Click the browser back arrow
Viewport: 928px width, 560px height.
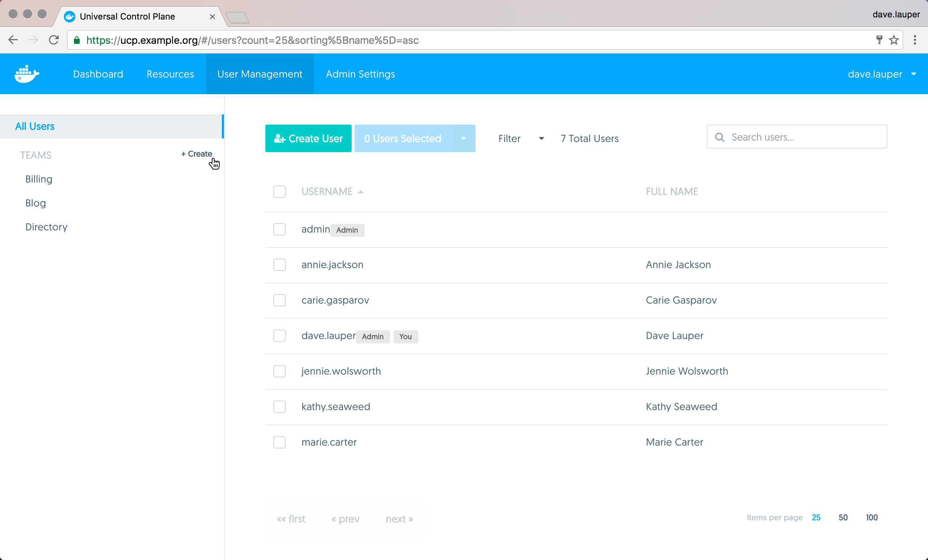pyautogui.click(x=13, y=40)
